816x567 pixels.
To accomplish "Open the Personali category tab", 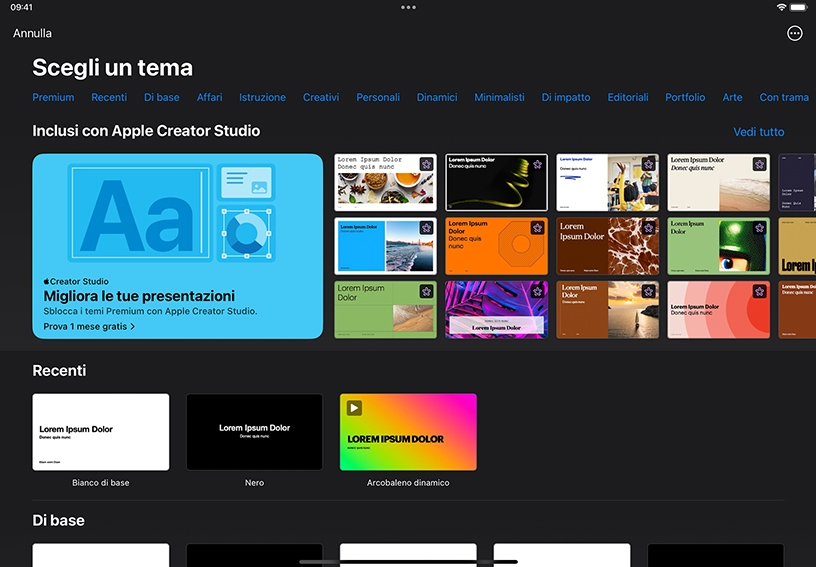I will pyautogui.click(x=378, y=97).
